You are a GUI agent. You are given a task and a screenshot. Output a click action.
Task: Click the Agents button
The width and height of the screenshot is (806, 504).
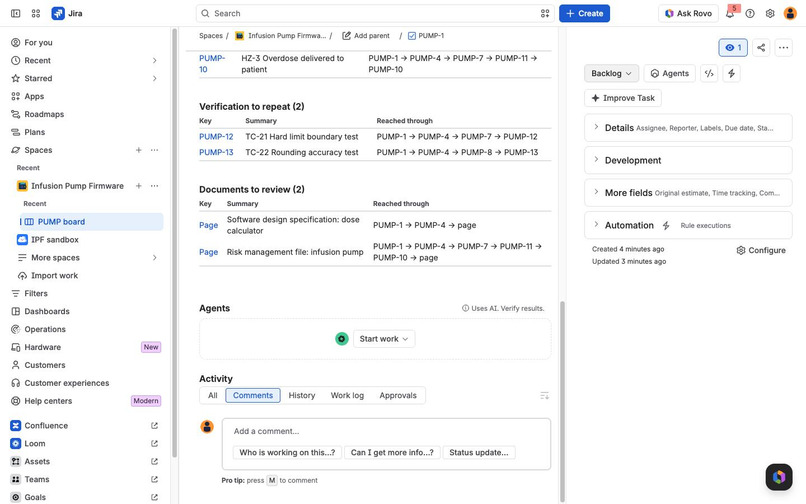[670, 74]
